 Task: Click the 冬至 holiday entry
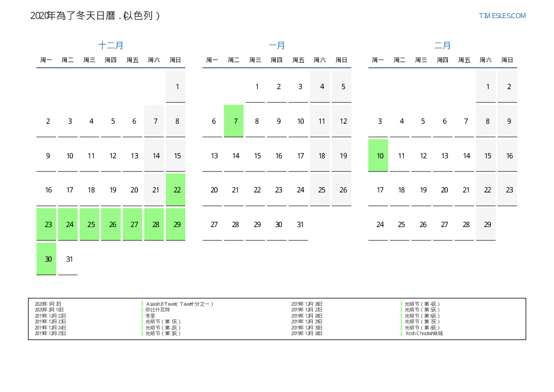click(x=150, y=316)
